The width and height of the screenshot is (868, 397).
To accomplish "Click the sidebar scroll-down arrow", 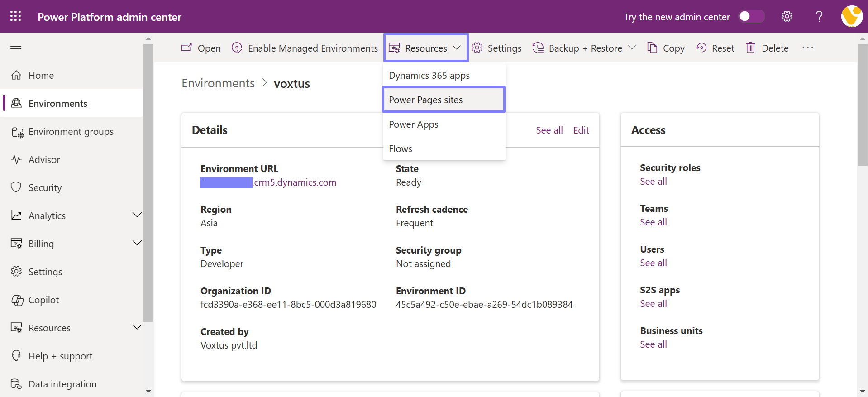I will 148,392.
